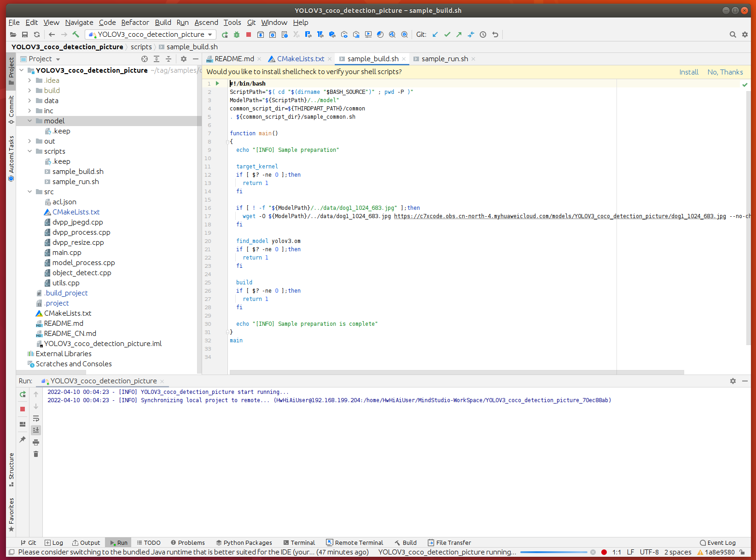Open the Ascend menu
The height and width of the screenshot is (560, 756).
[x=206, y=23]
